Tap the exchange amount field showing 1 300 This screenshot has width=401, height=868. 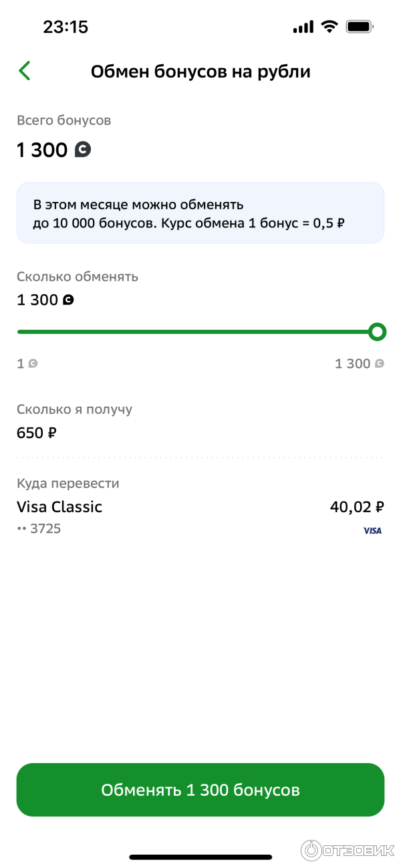point(37,300)
